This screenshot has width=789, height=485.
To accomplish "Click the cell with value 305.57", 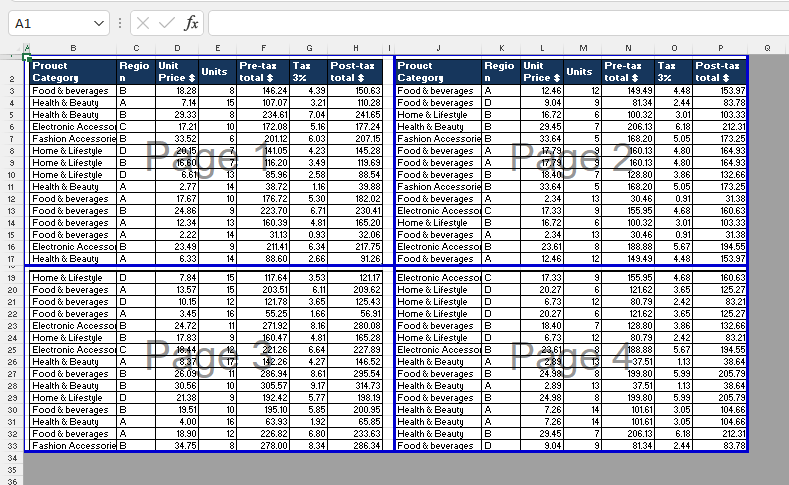I will [263, 386].
